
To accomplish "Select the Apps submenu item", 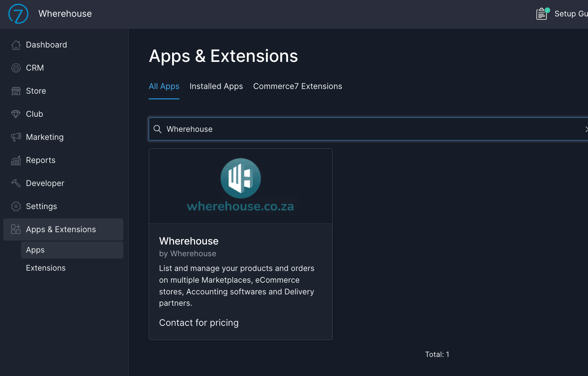I will 35,250.
